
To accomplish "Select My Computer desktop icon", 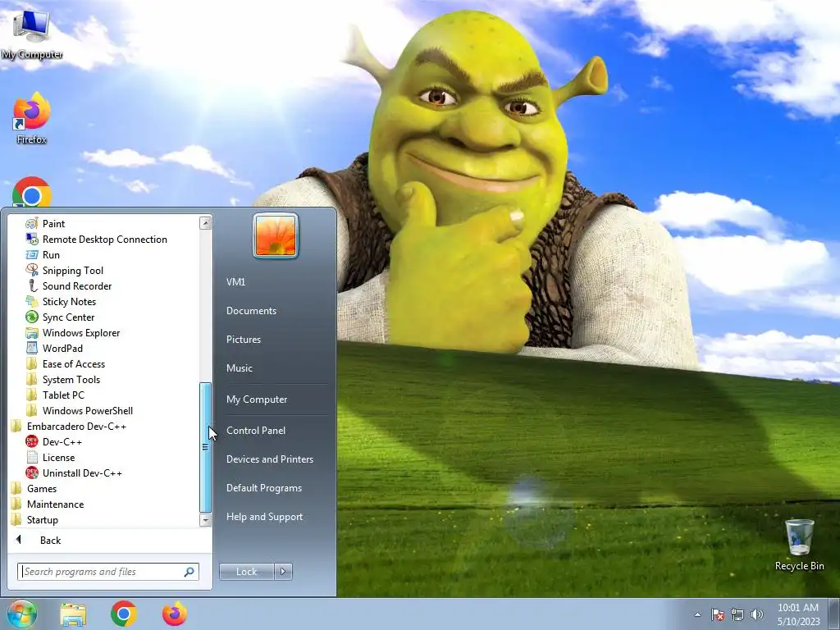I will 32,33.
